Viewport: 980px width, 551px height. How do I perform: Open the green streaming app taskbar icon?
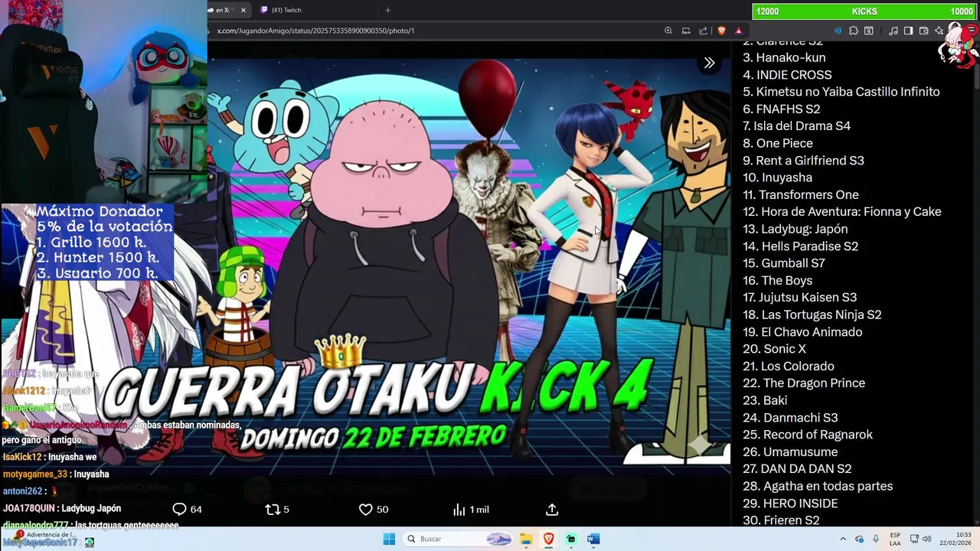tap(571, 539)
